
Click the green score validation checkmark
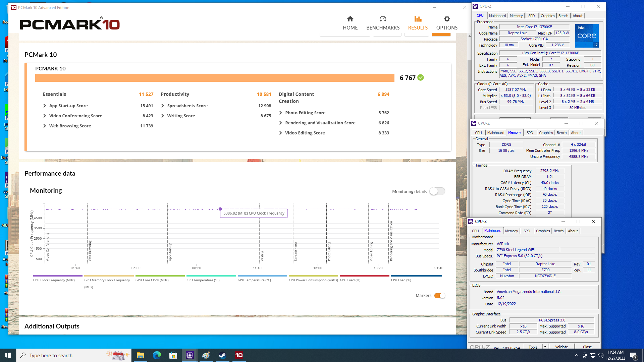click(421, 78)
